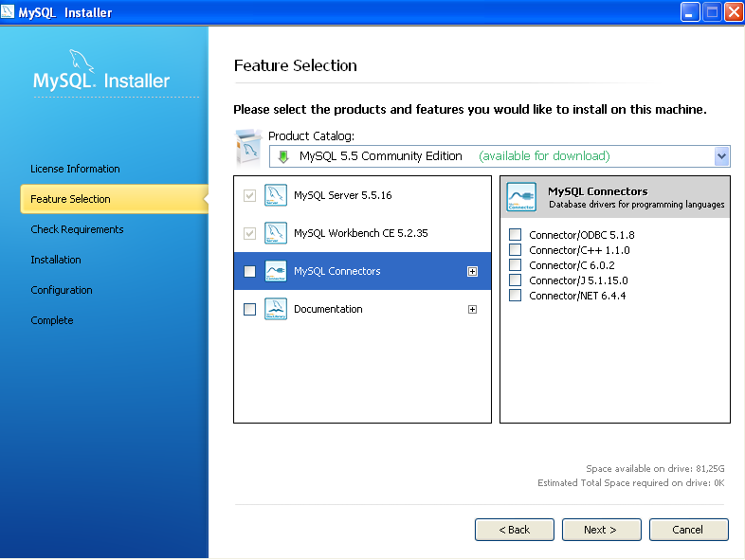745x560 pixels.
Task: Open the Product Catalog dropdown arrow
Action: pos(721,156)
